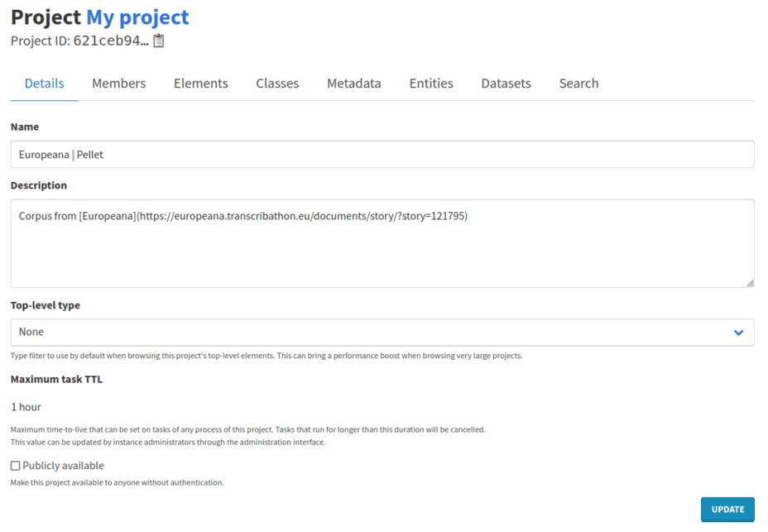
Task: Open the Members tab
Action: pos(119,84)
